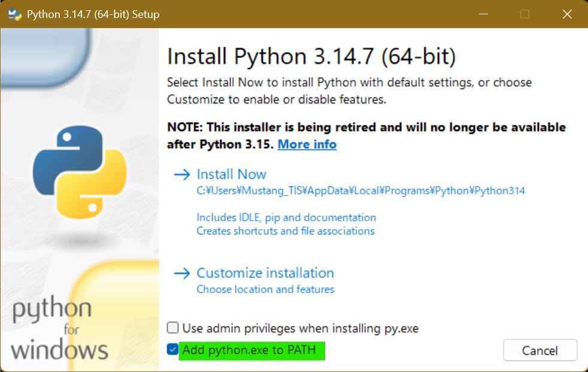Click 'Includes IDLE, pip and documentation' text
This screenshot has height=372, width=588.
click(286, 218)
